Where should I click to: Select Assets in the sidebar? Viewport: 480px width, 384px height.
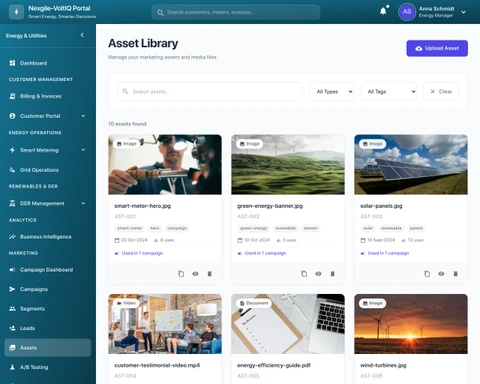(x=48, y=348)
